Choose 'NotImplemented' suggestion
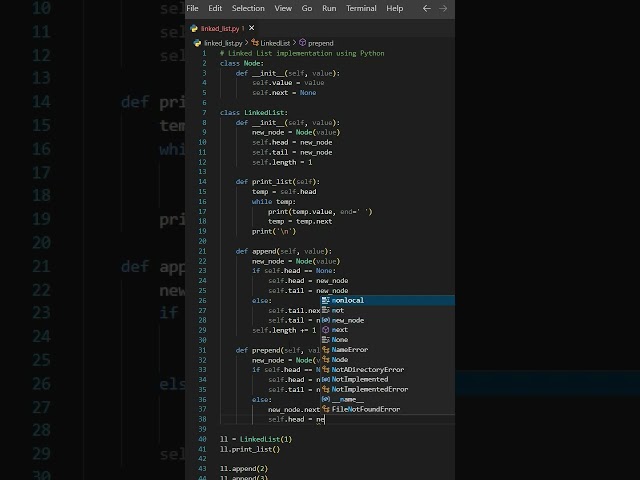 tap(387, 379)
